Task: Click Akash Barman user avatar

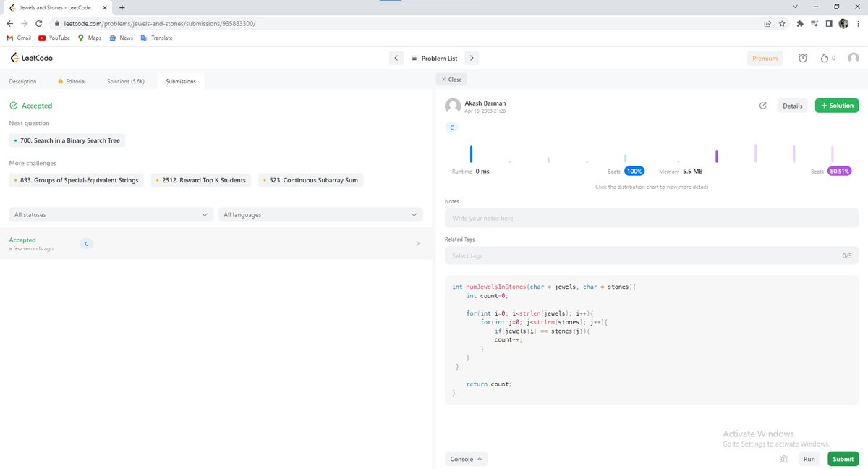Action: [x=453, y=106]
